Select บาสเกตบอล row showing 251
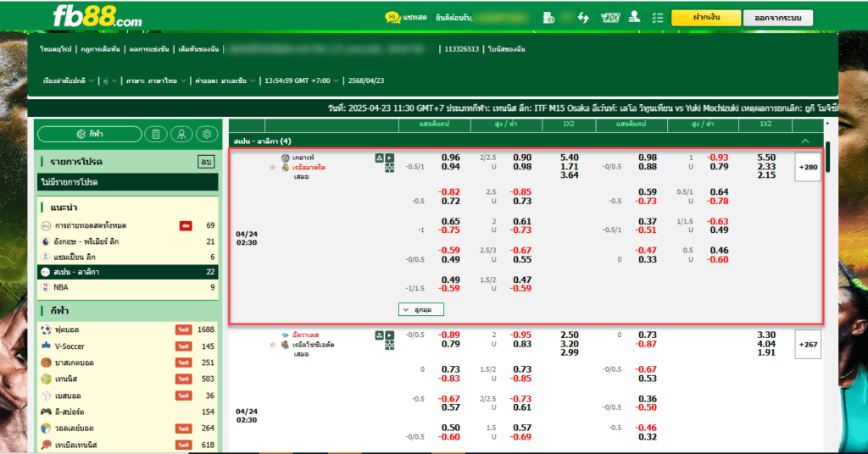This screenshot has height=454, width=868. click(x=128, y=363)
